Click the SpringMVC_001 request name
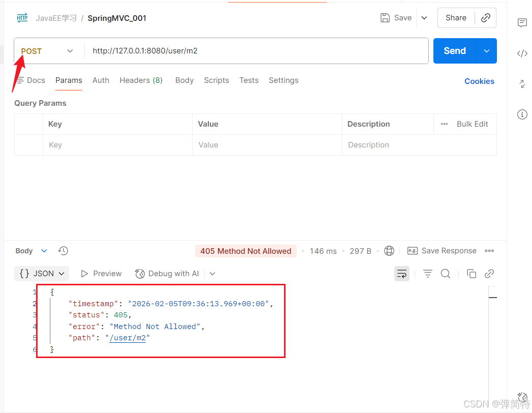The width and height of the screenshot is (532, 413). [117, 18]
